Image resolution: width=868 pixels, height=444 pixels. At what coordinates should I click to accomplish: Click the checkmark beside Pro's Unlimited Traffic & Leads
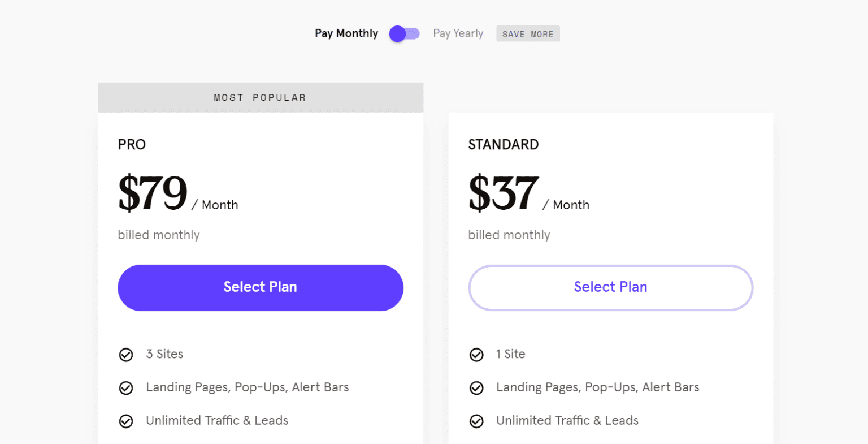(x=126, y=421)
